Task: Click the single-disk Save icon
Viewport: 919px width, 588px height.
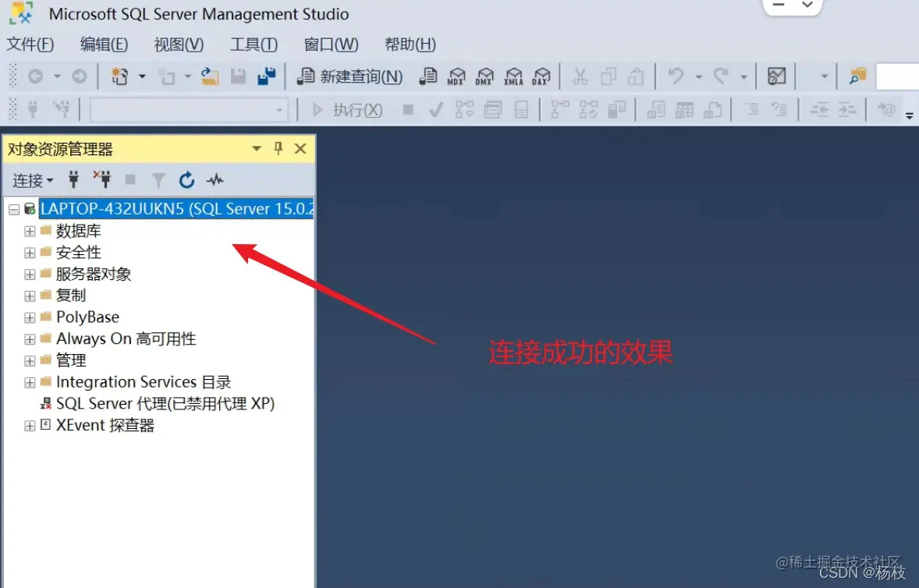Action: [x=238, y=76]
